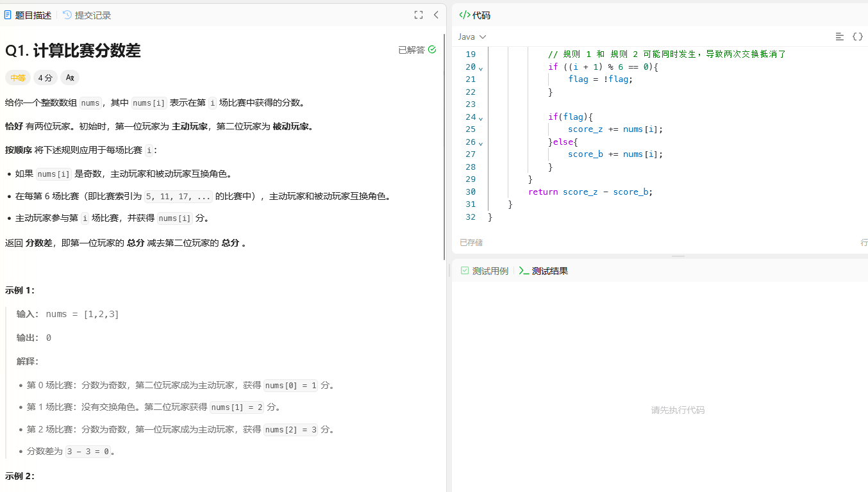Fold the if(flag) block at line 24
Screen dimensions: 868x492
(x=481, y=117)
